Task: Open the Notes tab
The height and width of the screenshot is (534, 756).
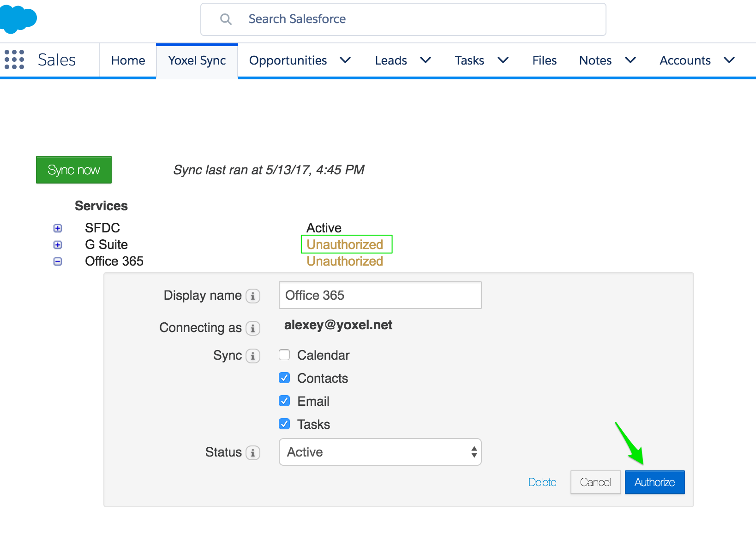Action: point(595,60)
